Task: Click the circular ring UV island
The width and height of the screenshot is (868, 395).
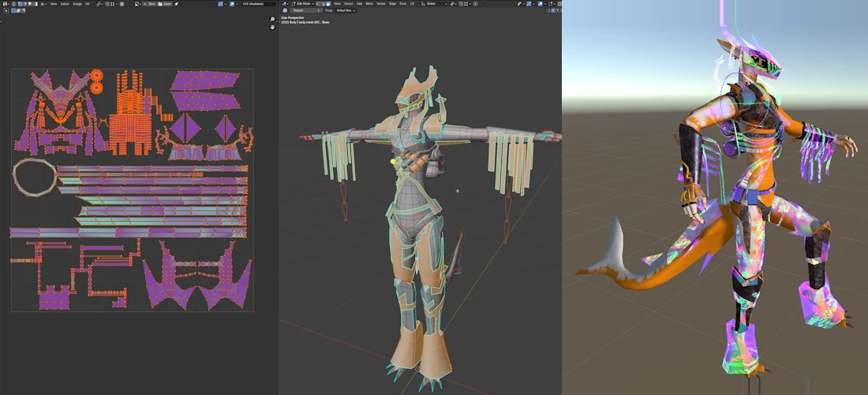Action: pyautogui.click(x=34, y=177)
